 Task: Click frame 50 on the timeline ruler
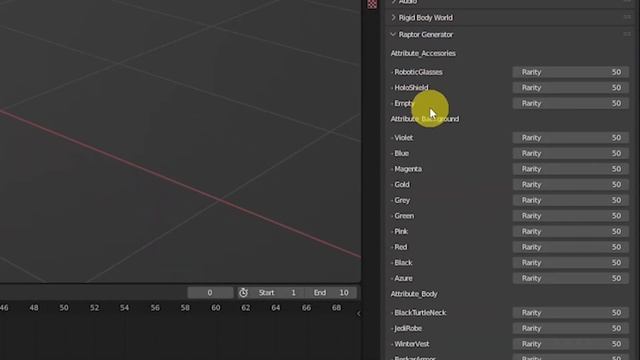[x=64, y=308]
